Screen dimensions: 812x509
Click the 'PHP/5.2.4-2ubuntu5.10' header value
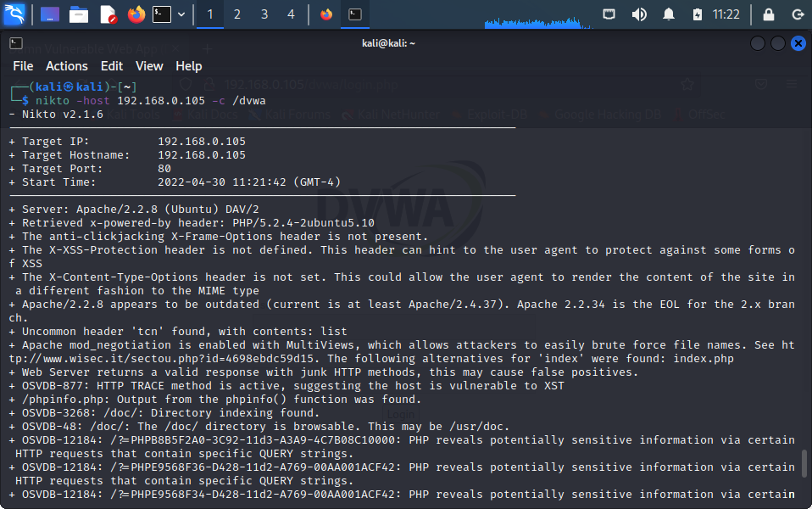[303, 223]
